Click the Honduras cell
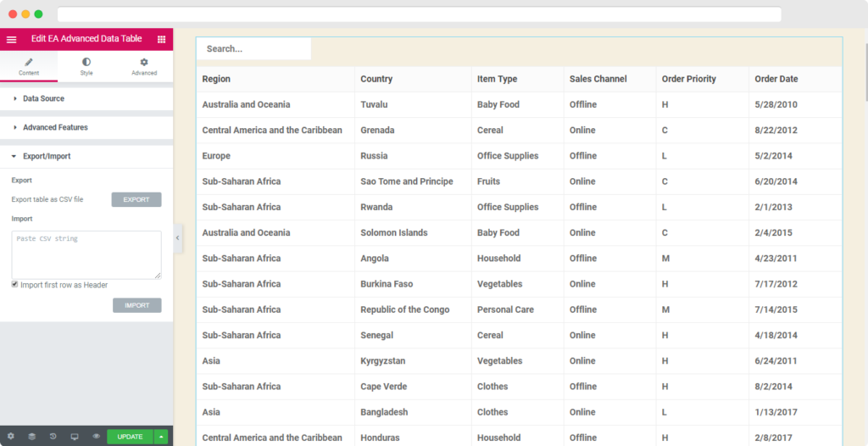Viewport: 868px width, 446px height. click(413, 436)
